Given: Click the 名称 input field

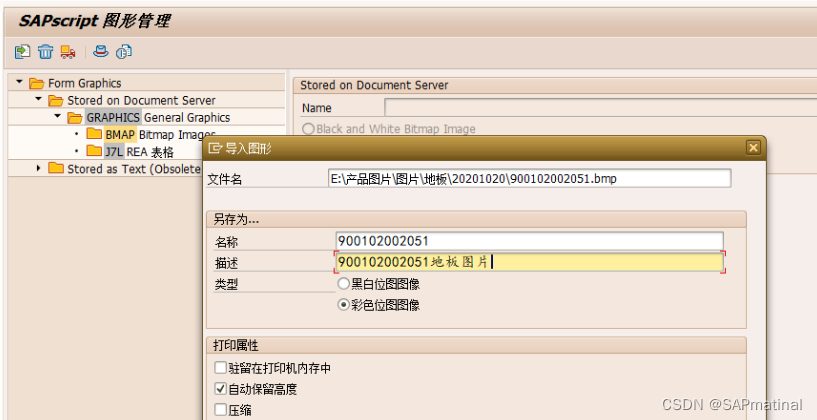Looking at the screenshot, I should (x=529, y=241).
